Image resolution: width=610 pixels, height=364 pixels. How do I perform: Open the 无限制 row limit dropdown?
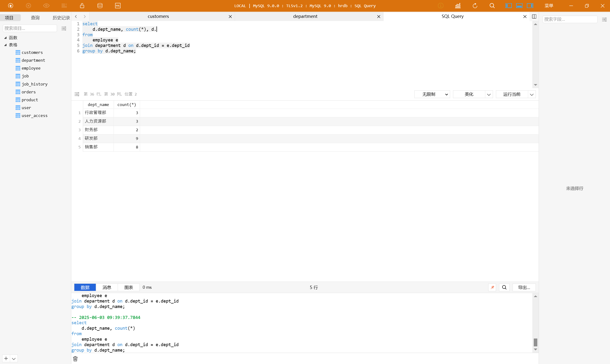pyautogui.click(x=432, y=94)
